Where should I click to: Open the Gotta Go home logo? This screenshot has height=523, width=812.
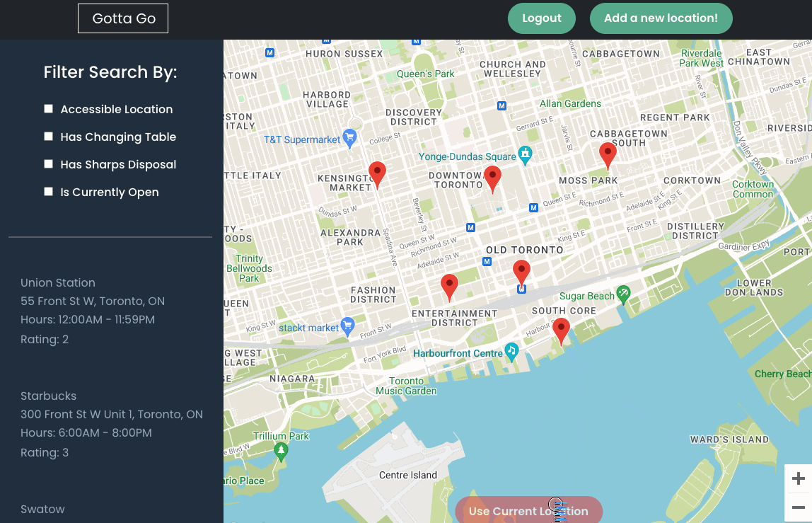[x=123, y=18]
